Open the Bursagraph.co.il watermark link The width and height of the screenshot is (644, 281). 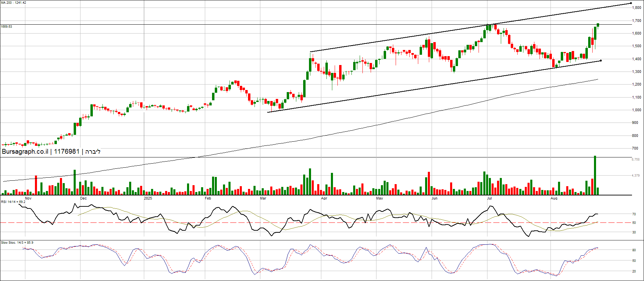[x=25, y=152]
